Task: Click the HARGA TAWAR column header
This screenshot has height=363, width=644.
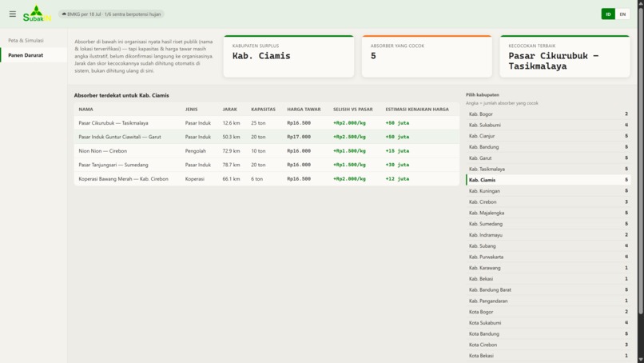Action: tap(304, 110)
